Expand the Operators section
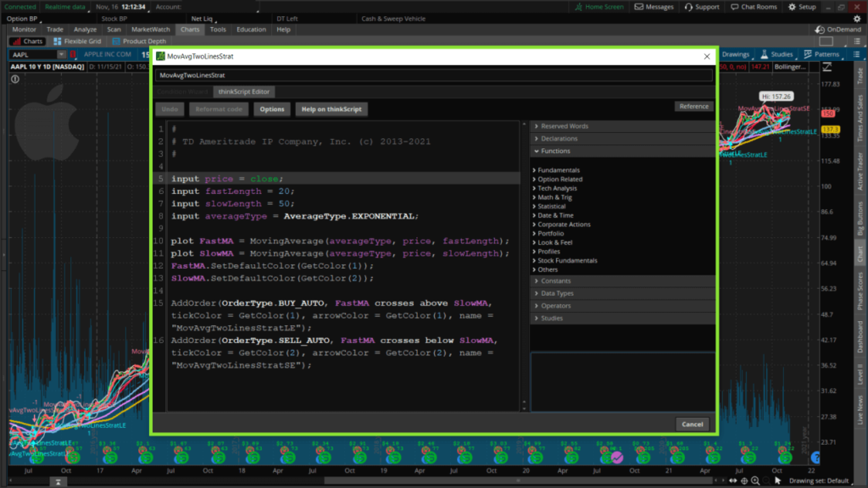 coord(622,306)
